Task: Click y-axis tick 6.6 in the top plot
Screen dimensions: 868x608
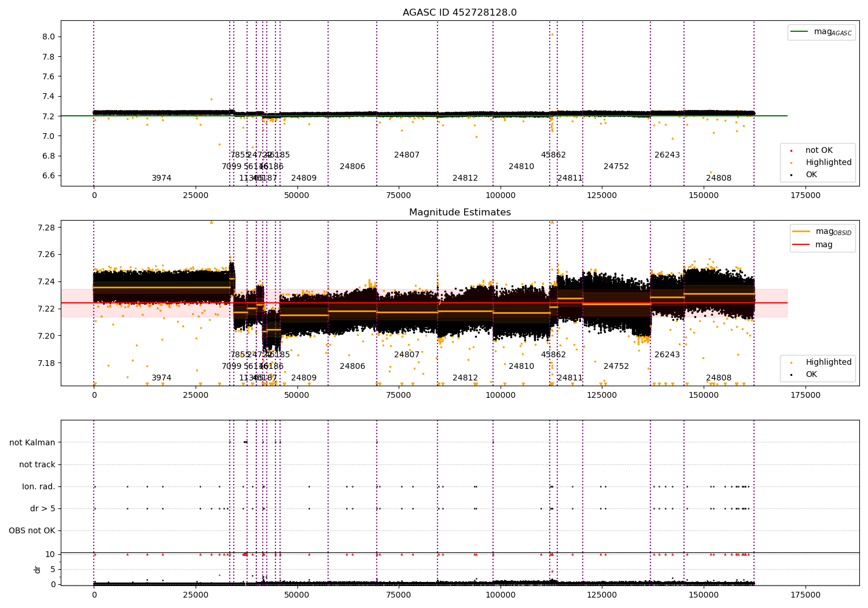Action: coord(49,176)
